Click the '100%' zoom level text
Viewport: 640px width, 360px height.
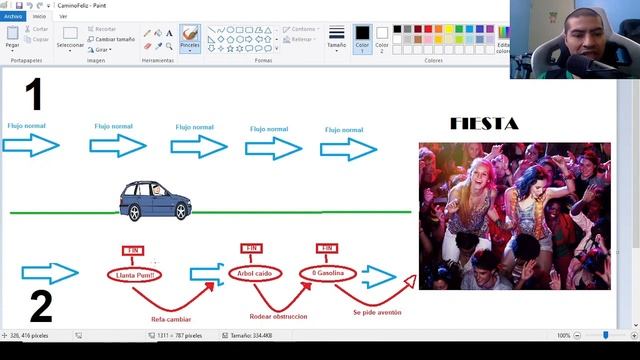[x=563, y=336]
